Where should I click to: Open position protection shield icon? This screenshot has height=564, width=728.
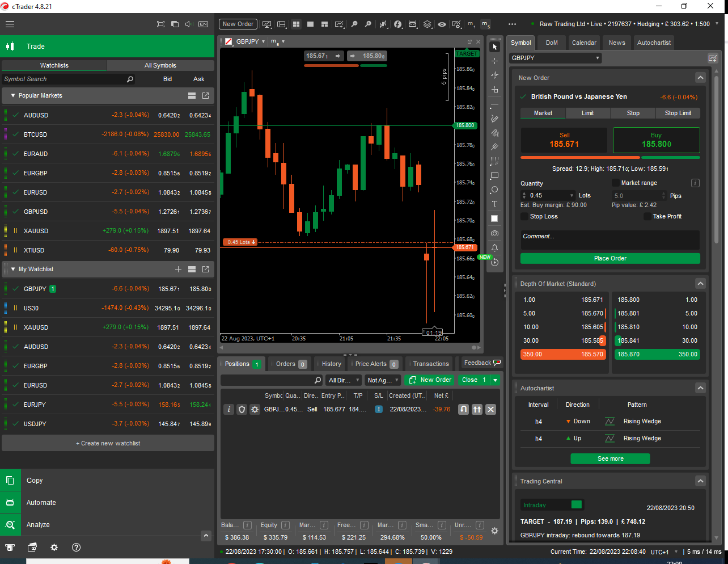(x=242, y=409)
